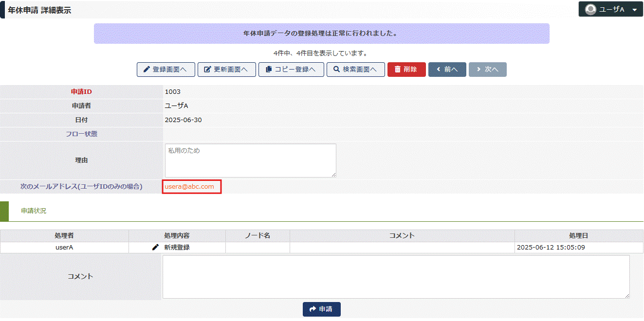Click the 申請者 value ユーザA

[177, 106]
